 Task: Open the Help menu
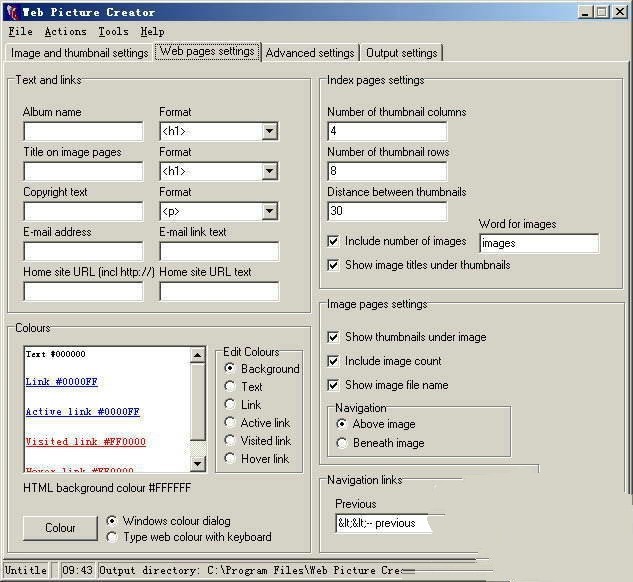click(x=152, y=31)
